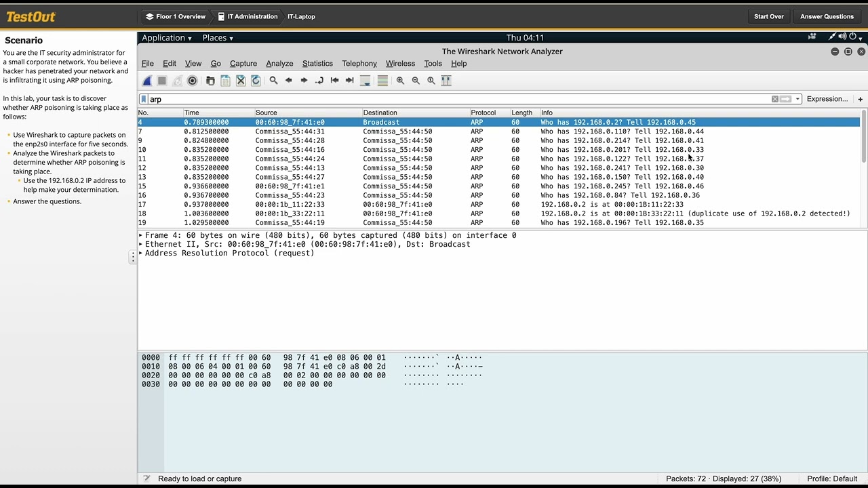Open the display filter history dropdown
Viewport: 868px width, 488px height.
797,99
